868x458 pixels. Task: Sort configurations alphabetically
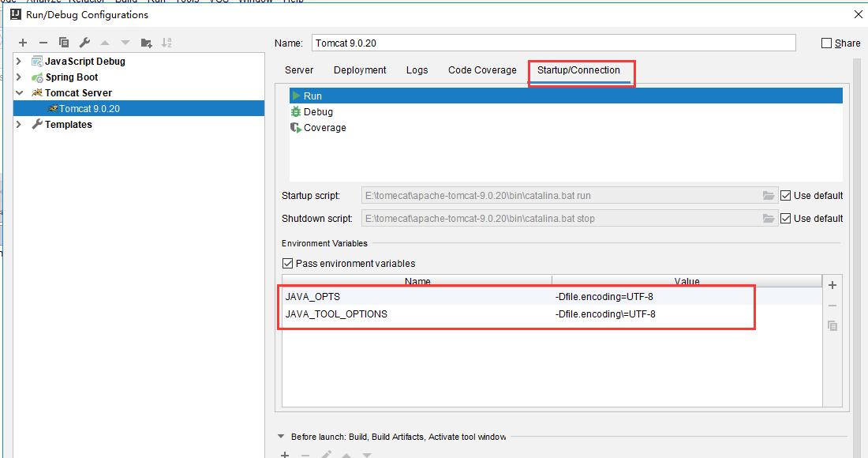pyautogui.click(x=166, y=43)
